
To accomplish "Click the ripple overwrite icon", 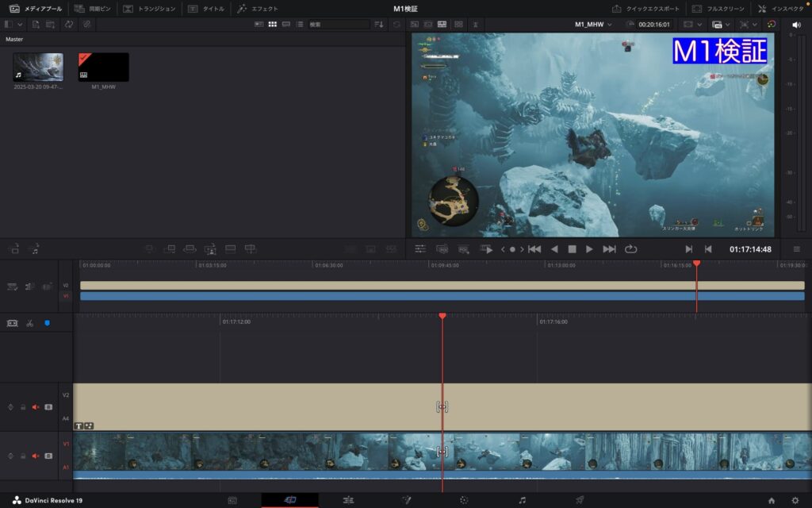I will [x=190, y=249].
